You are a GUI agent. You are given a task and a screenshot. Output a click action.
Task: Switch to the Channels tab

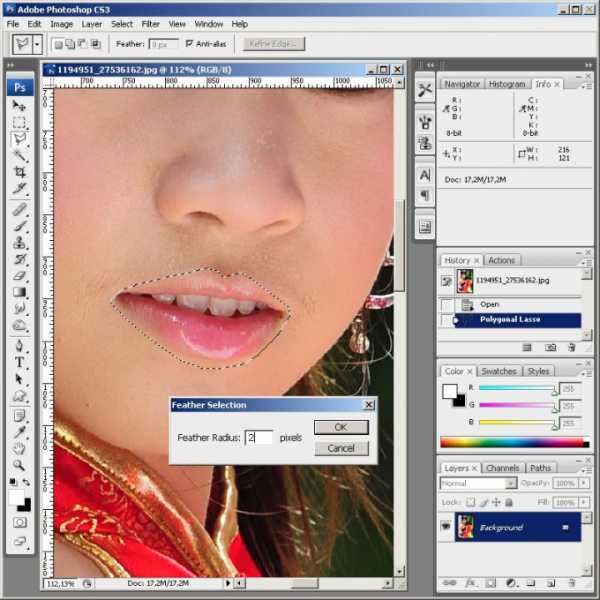pyautogui.click(x=502, y=468)
